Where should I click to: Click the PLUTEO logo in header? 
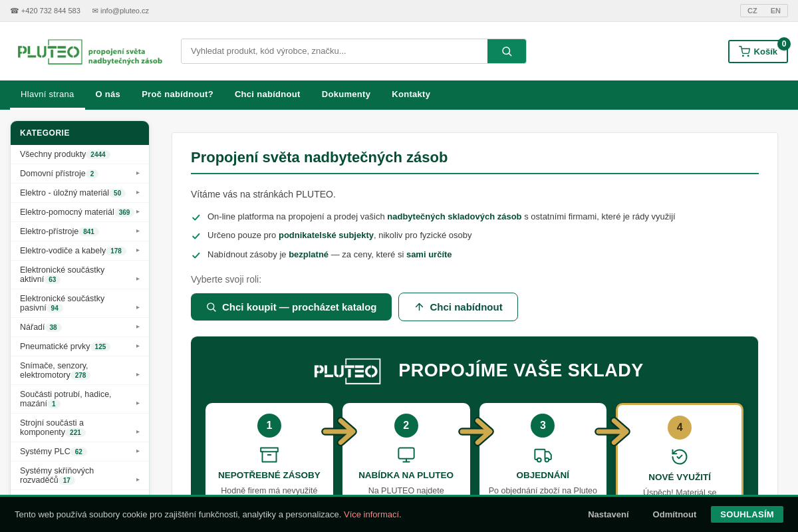coord(90,52)
